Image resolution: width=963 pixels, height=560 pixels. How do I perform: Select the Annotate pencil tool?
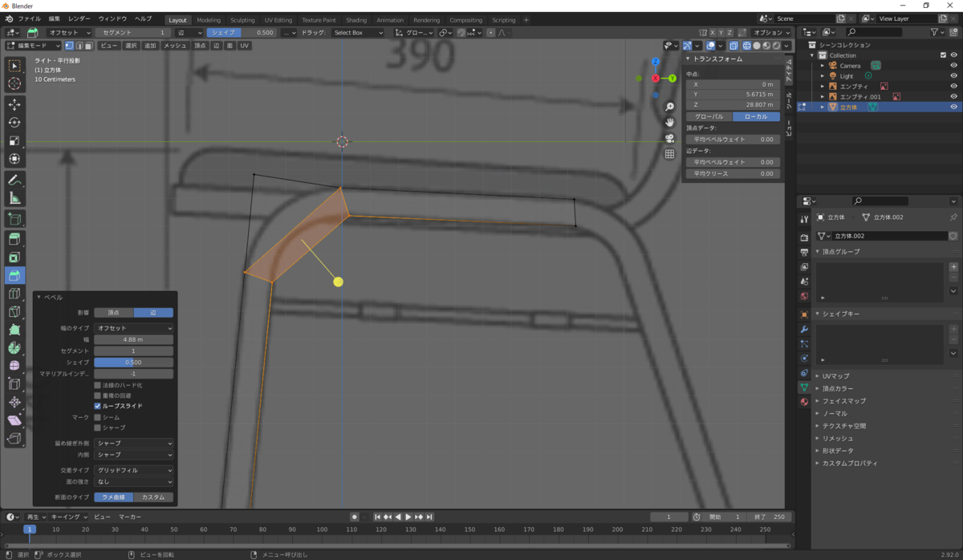(14, 180)
